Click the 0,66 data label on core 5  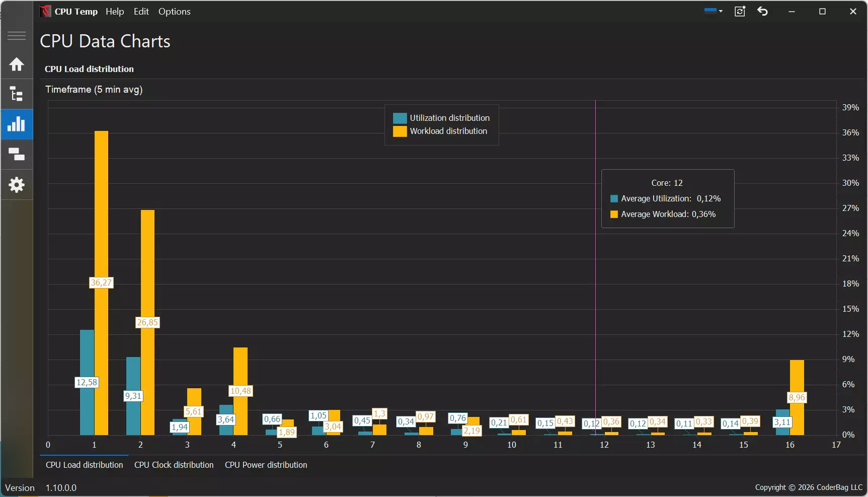[x=272, y=419]
